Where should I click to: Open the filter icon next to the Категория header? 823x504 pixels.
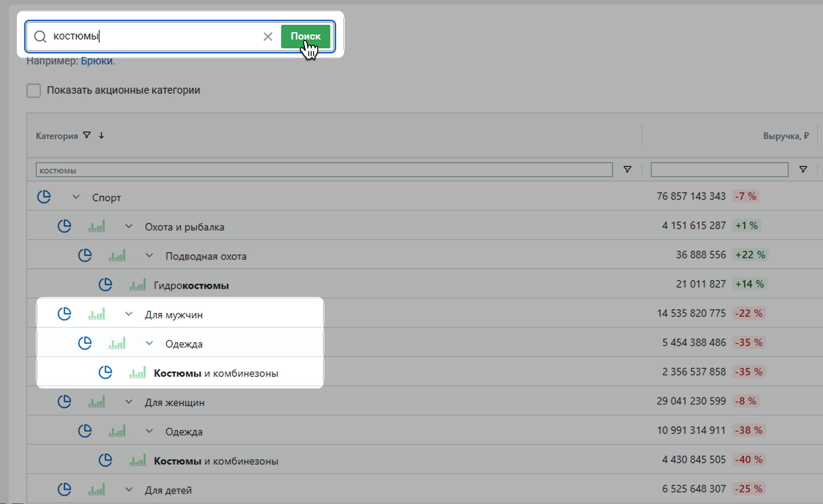(87, 135)
